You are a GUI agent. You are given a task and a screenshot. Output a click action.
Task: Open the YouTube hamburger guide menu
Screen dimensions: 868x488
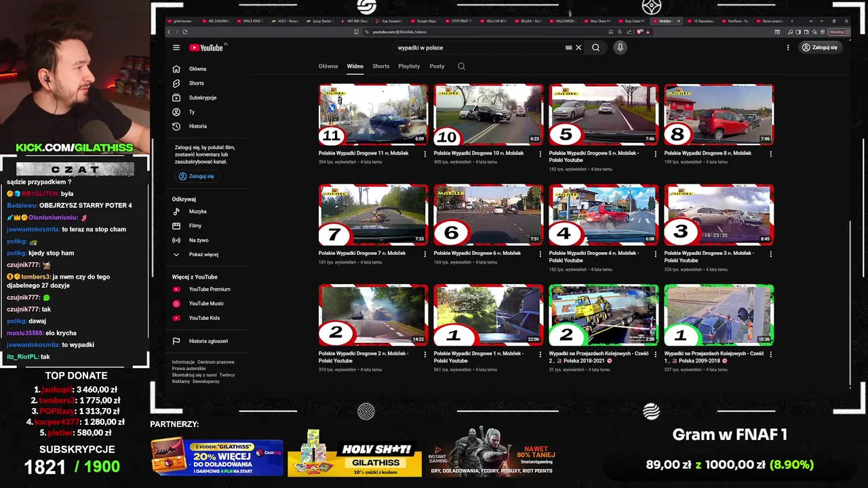pos(176,47)
